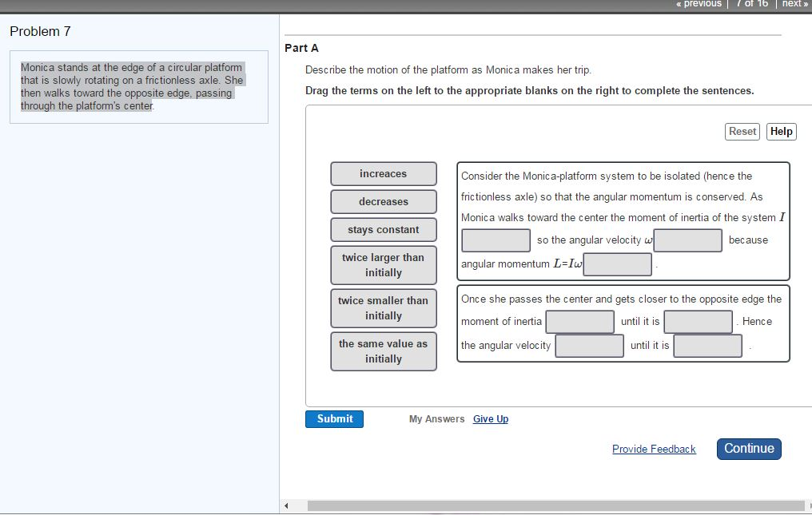Select 'twice larger than initially' tile
This screenshot has width=812, height=515.
point(384,265)
